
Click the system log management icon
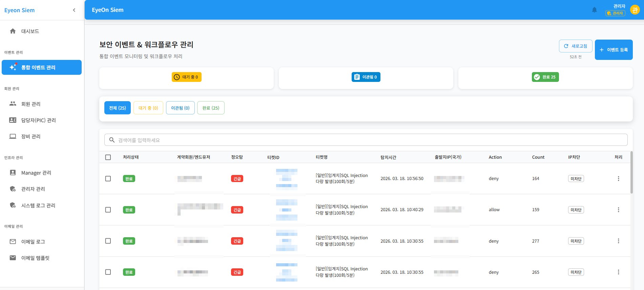[13, 205]
